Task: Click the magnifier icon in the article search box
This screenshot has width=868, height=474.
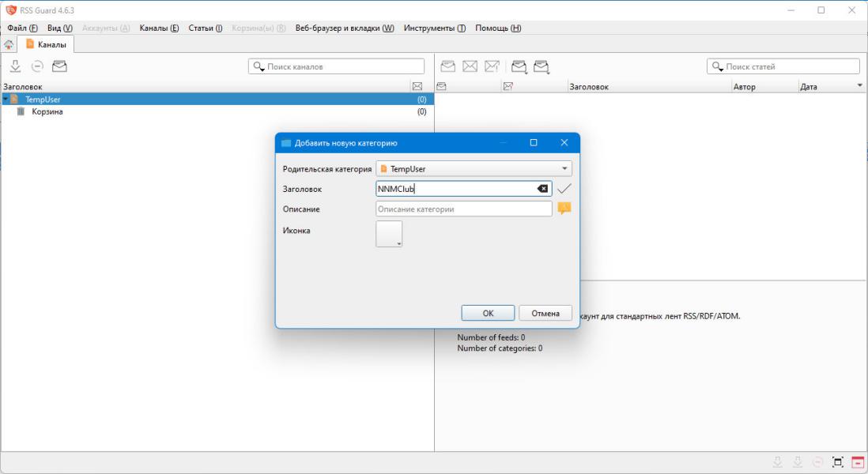Action: coord(718,66)
